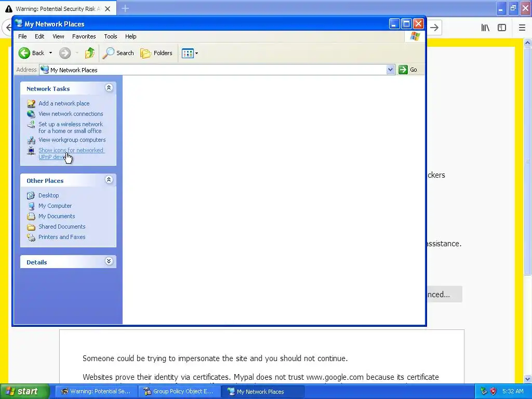Open Search in the Explorer toolbar

(x=118, y=53)
